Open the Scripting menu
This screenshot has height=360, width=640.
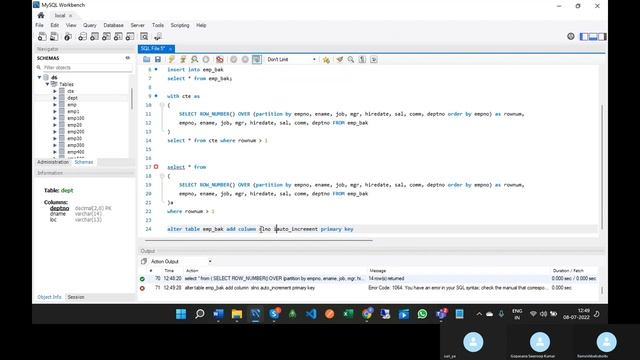coord(180,25)
